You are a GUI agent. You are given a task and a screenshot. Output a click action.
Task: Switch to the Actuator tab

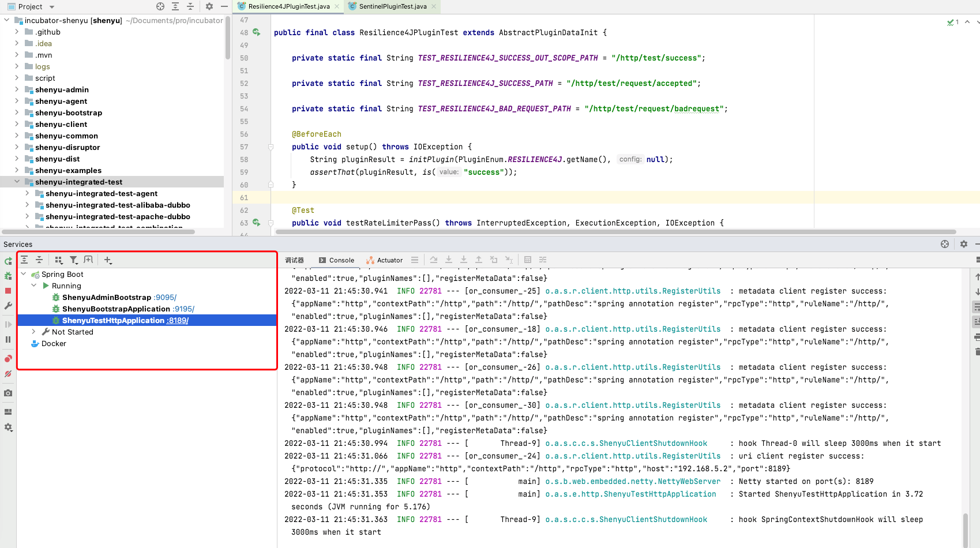(x=384, y=260)
